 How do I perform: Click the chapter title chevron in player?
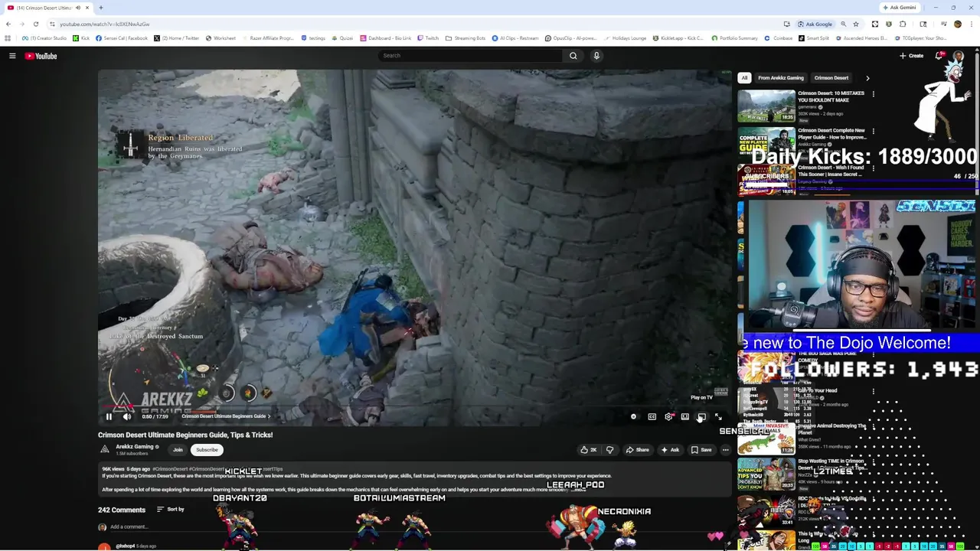click(269, 416)
